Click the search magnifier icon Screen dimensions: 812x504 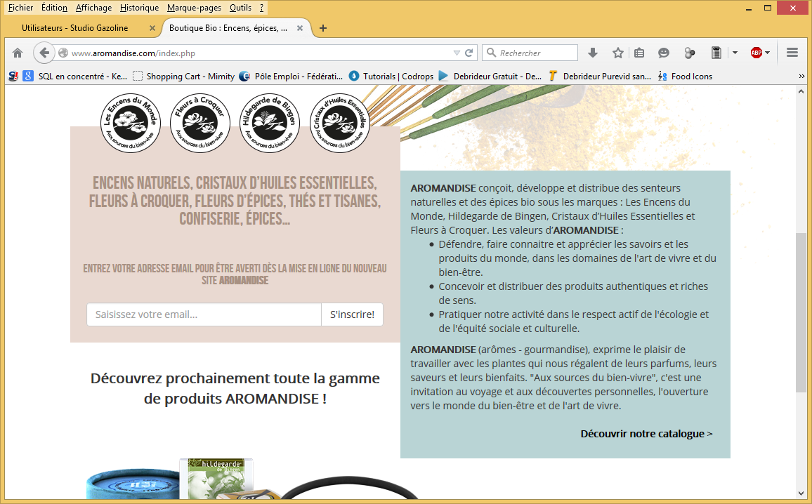pyautogui.click(x=492, y=53)
